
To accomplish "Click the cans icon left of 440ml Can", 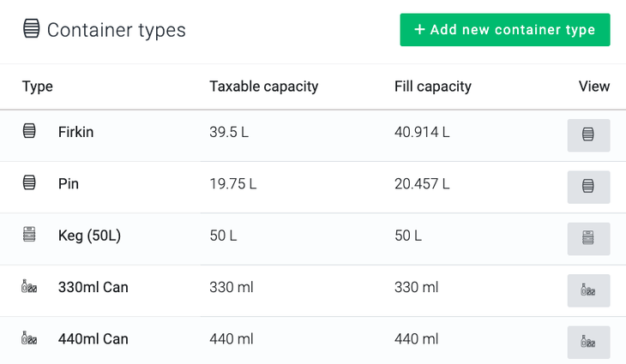I will (x=29, y=338).
